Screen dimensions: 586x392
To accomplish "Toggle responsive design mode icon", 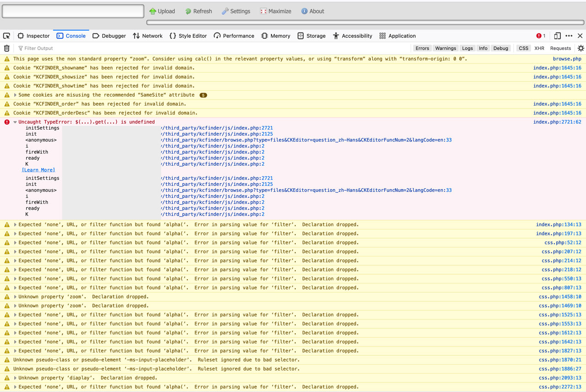I will pyautogui.click(x=557, y=36).
